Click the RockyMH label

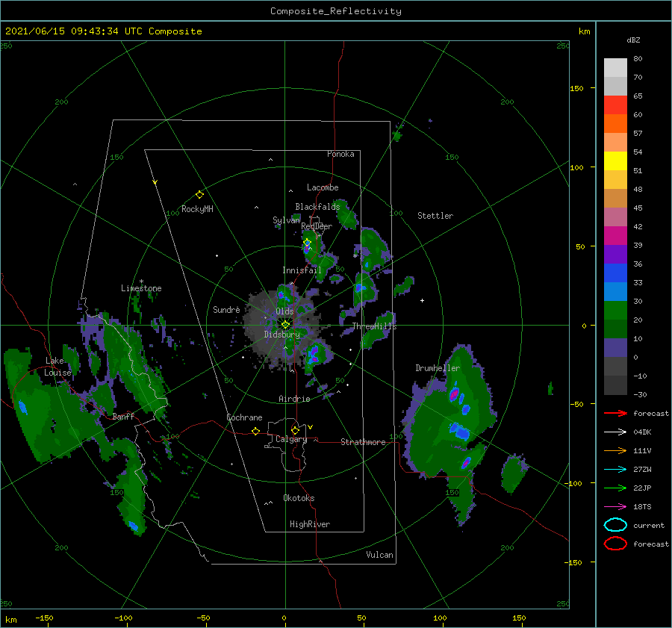pyautogui.click(x=197, y=209)
